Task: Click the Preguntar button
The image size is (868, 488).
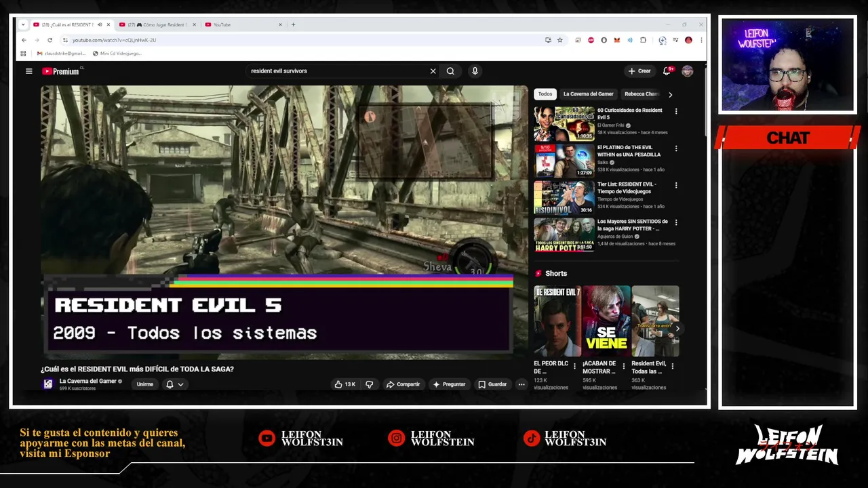Action: [449, 384]
